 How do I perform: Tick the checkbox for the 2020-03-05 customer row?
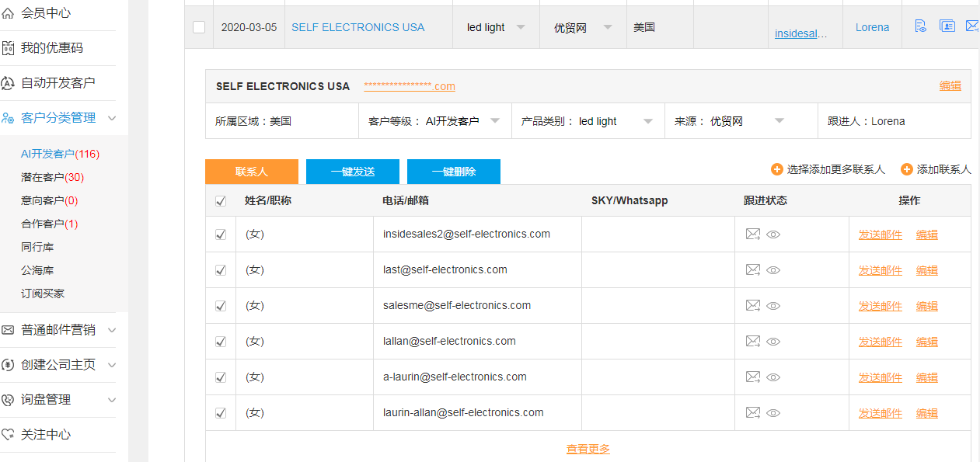(x=199, y=27)
